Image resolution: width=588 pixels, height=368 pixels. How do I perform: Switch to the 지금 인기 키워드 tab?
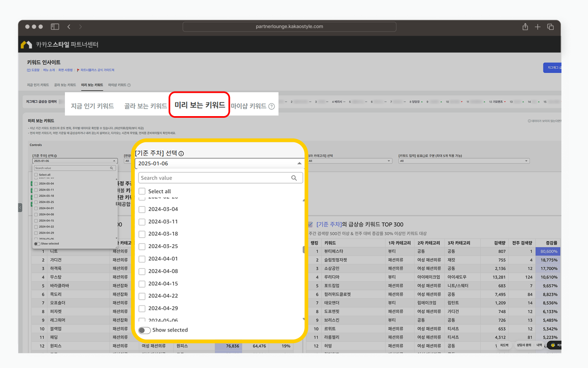tap(92, 106)
